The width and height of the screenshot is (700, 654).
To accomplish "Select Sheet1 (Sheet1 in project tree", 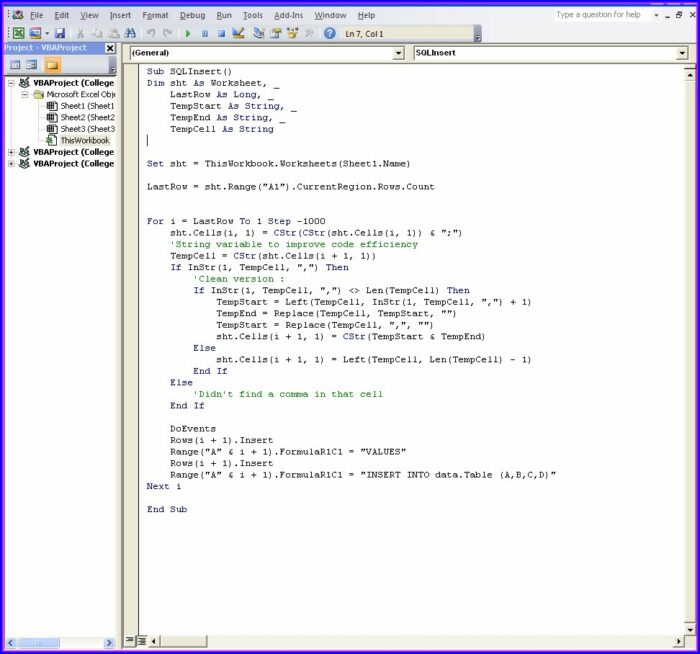I will (x=80, y=106).
